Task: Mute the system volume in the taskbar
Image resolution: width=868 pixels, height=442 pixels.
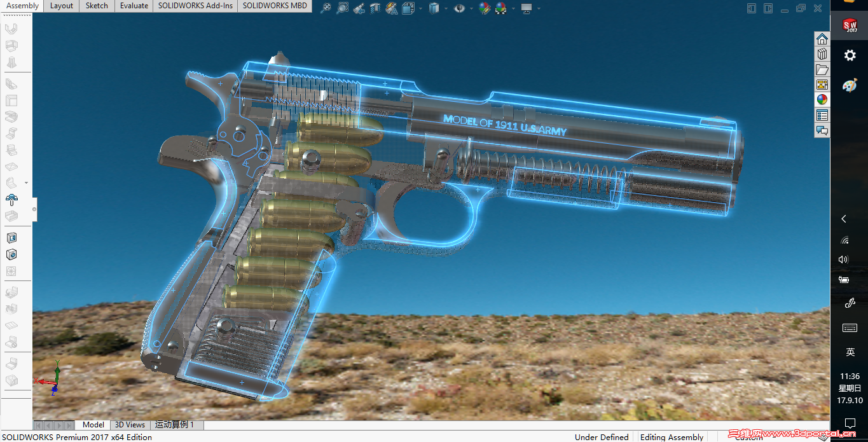Action: [x=843, y=259]
